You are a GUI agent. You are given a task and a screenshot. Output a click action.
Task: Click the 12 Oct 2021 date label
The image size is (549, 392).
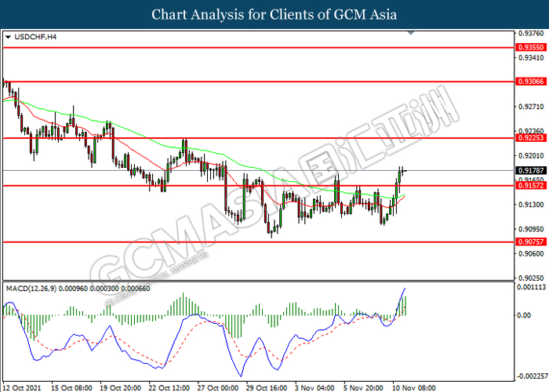tap(23, 387)
